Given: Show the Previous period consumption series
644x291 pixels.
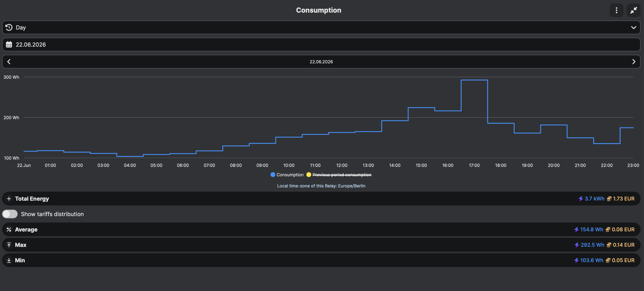Looking at the screenshot, I should [339, 175].
